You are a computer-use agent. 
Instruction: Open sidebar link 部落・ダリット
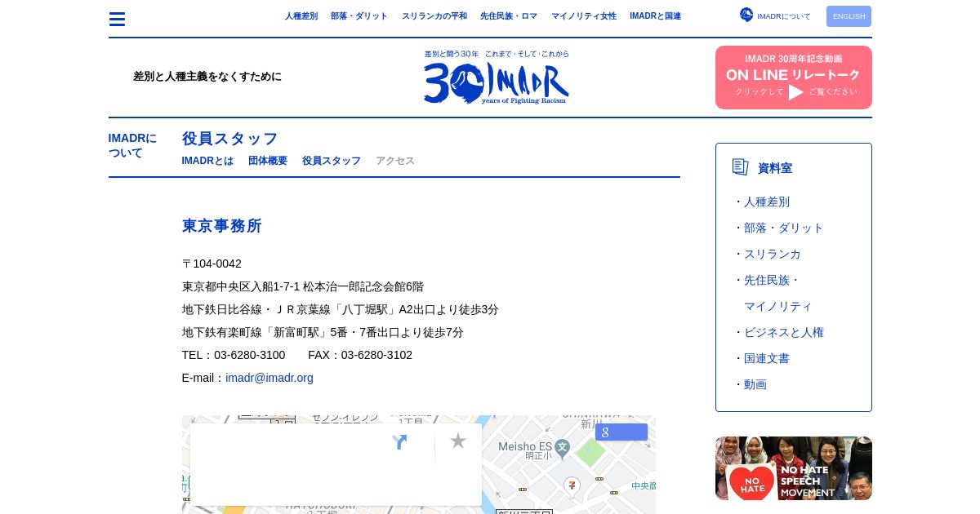coord(784,228)
